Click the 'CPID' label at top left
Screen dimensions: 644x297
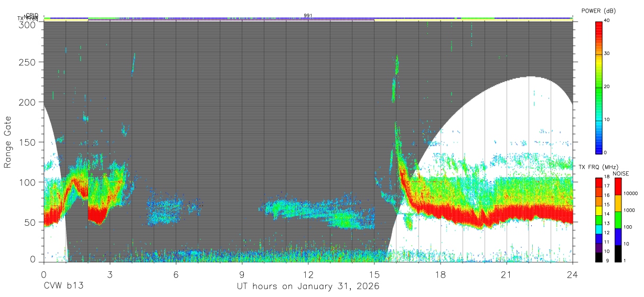point(31,15)
